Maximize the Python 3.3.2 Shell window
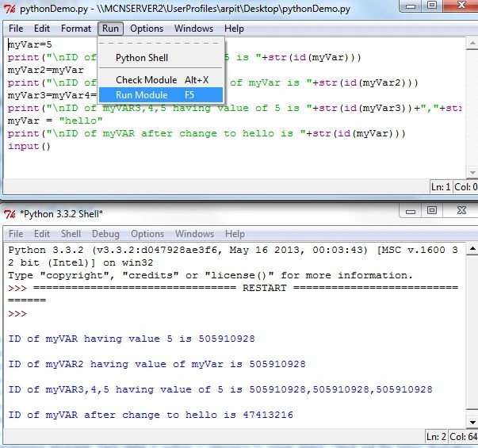478x448 pixels. (x=432, y=210)
